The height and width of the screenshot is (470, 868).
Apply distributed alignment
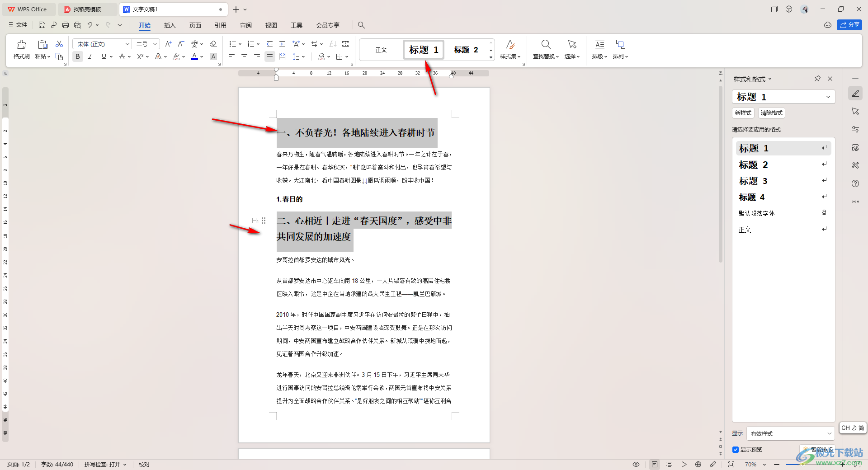tap(283, 56)
